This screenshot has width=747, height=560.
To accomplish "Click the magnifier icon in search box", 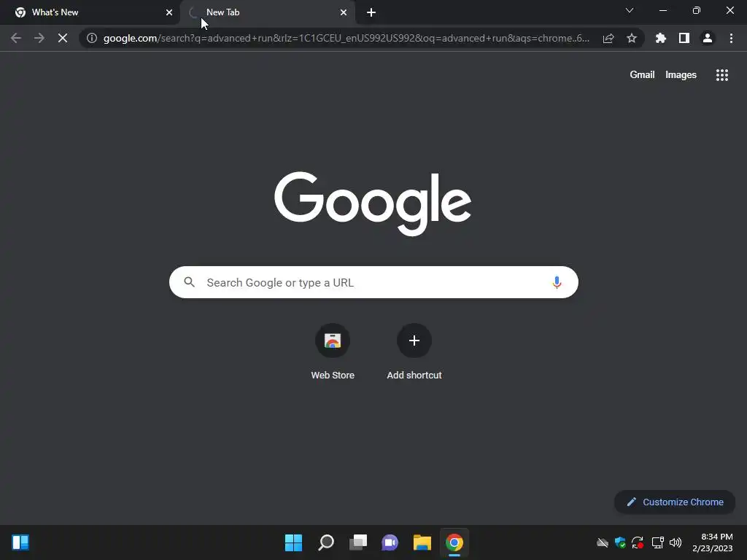I will 189,282.
